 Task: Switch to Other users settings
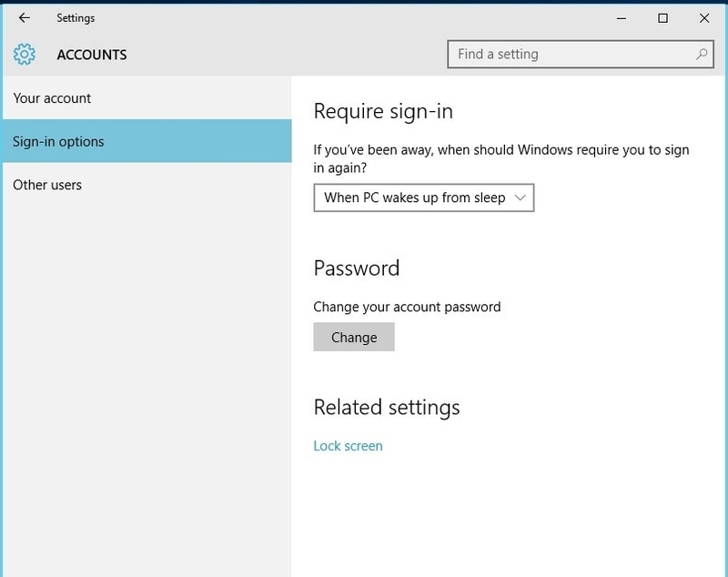(x=47, y=185)
